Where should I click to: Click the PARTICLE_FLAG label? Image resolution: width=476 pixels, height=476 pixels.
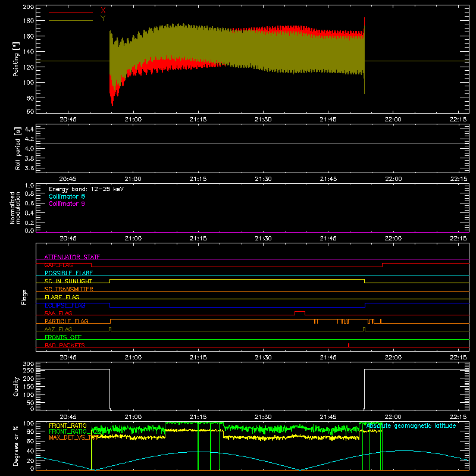(67, 321)
